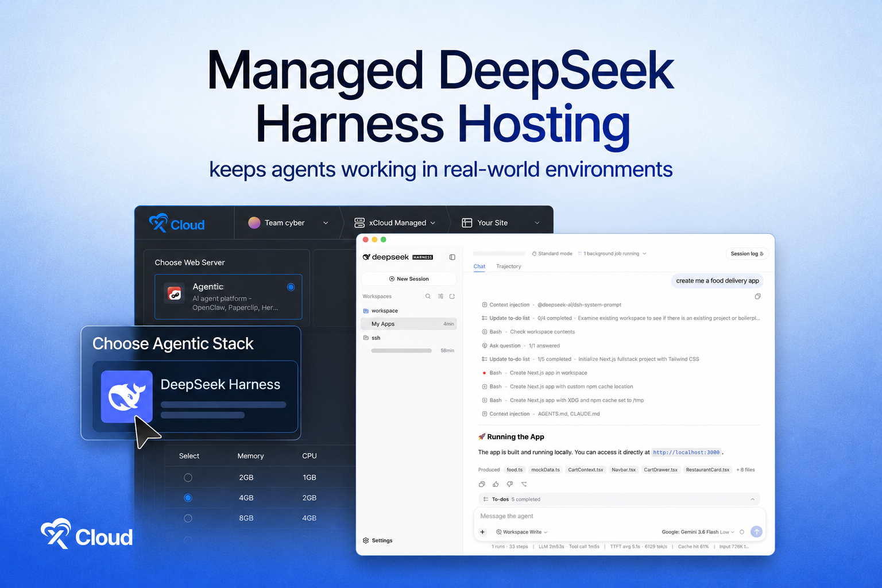
Task: Click the xCloud Managed server icon
Action: tap(359, 223)
